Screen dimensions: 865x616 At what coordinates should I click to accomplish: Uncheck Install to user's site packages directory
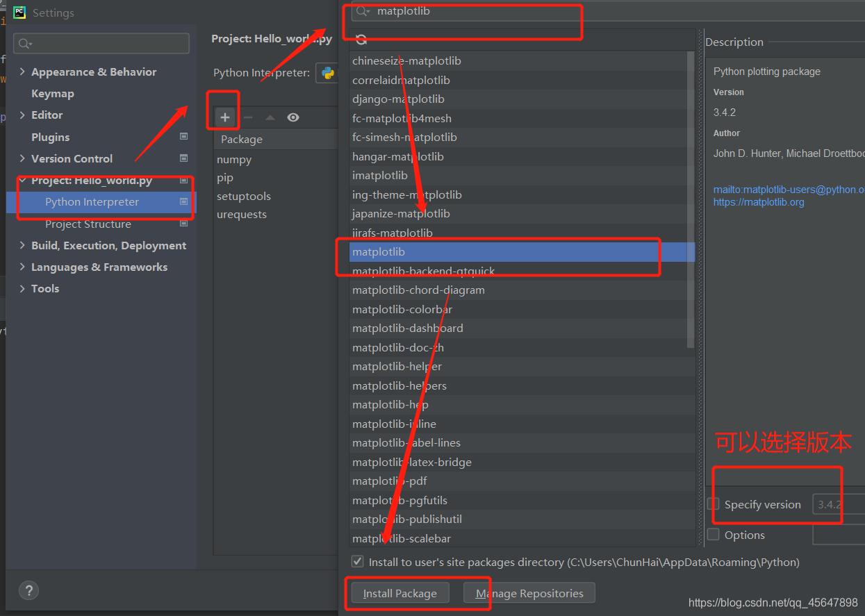tap(357, 562)
